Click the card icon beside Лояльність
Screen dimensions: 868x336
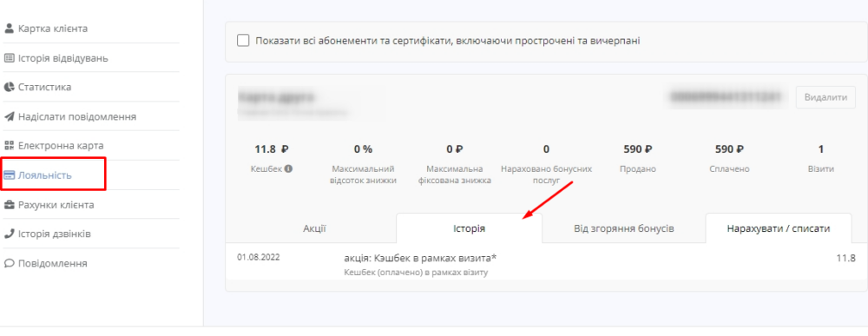9,175
